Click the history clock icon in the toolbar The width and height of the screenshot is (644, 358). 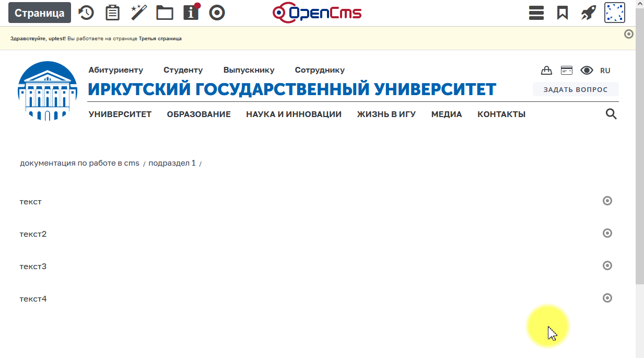click(86, 12)
